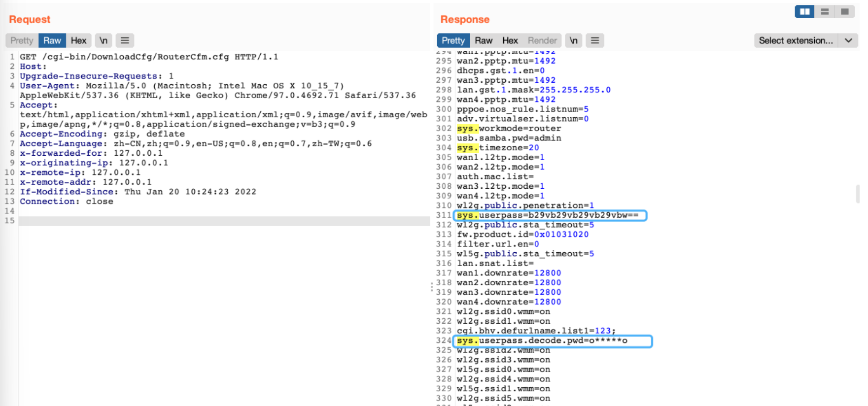
Task: Select the combined tabbed layout icon
Action: (x=844, y=11)
